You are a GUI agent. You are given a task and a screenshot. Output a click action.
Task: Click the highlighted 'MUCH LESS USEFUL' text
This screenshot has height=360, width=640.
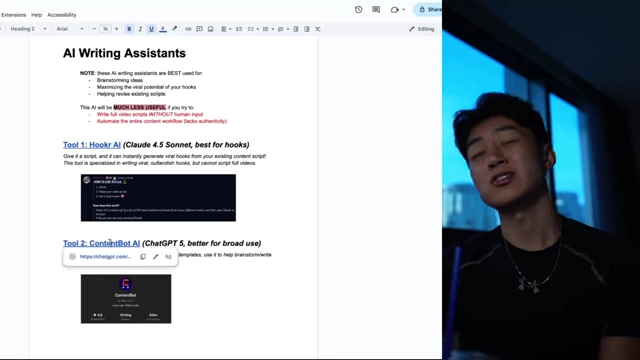[140, 107]
